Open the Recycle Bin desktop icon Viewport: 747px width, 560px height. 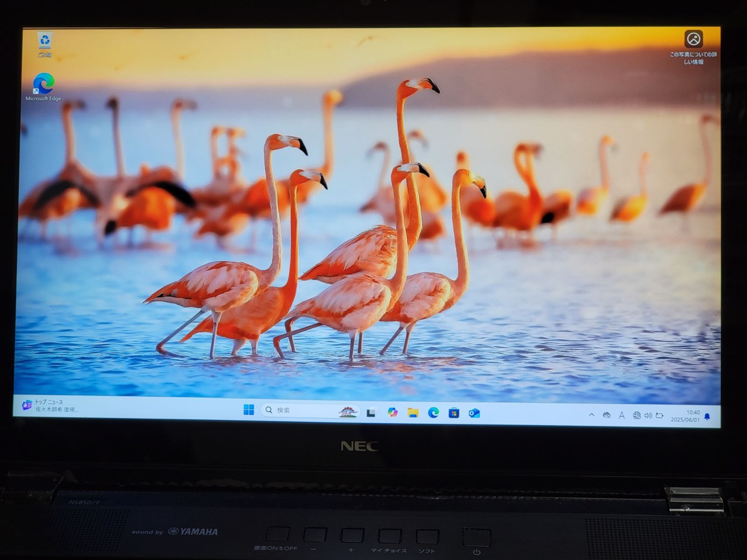point(45,45)
